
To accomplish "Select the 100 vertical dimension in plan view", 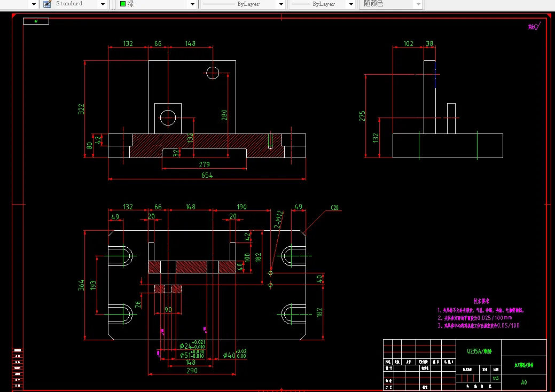I will click(x=247, y=257).
